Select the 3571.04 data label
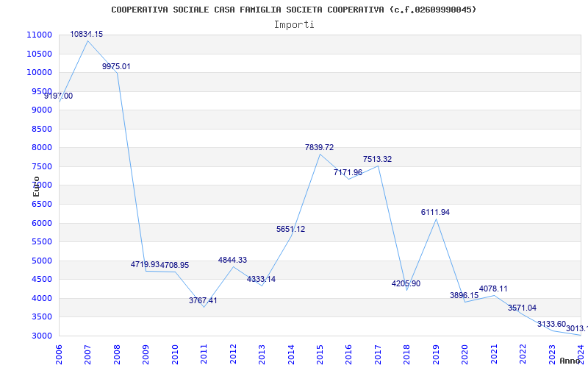The image size is (588, 368). click(x=522, y=308)
